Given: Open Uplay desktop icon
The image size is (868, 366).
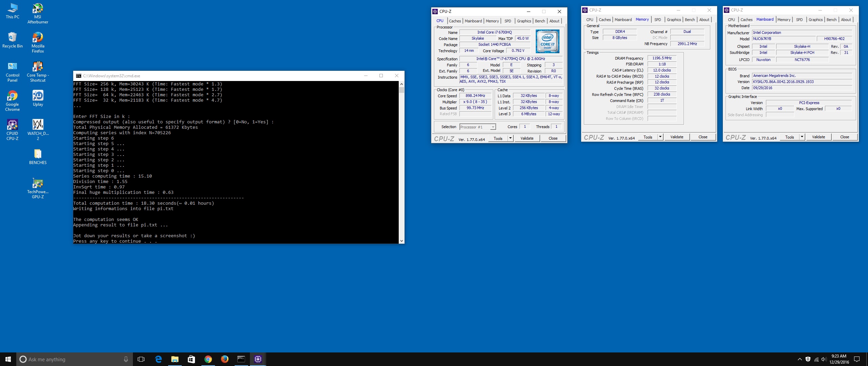Looking at the screenshot, I should click(x=38, y=98).
